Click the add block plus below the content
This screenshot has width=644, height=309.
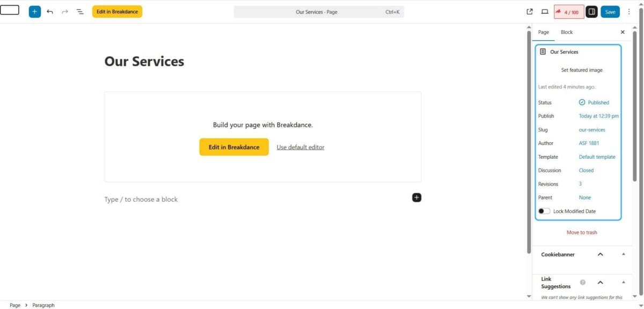pyautogui.click(x=416, y=197)
